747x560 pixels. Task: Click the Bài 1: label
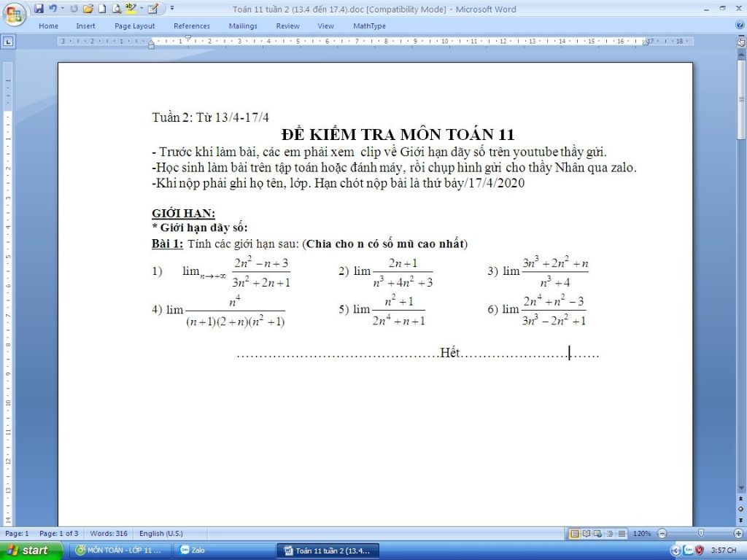167,244
